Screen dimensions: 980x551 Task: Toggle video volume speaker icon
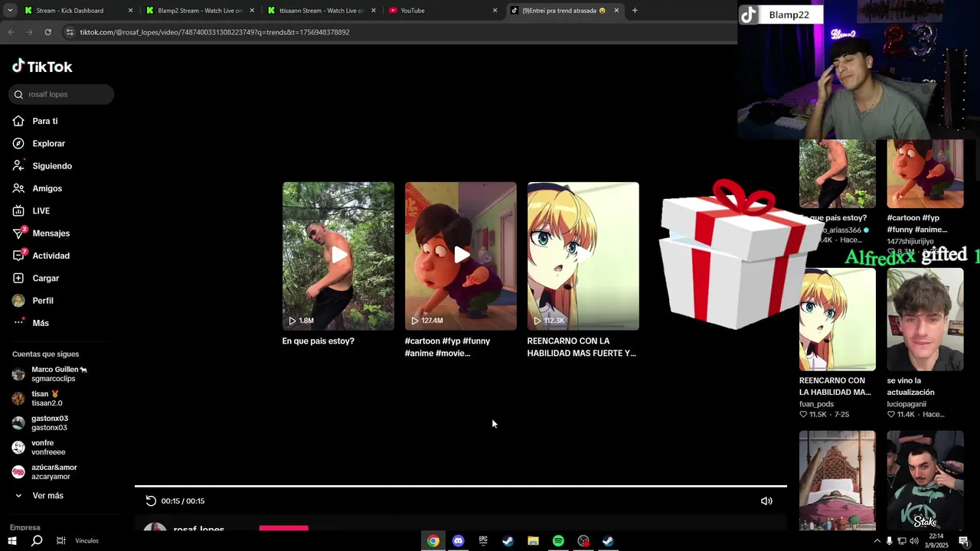pos(766,500)
